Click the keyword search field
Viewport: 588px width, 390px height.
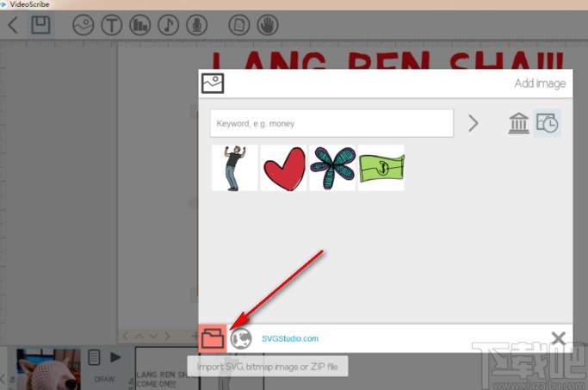331,123
